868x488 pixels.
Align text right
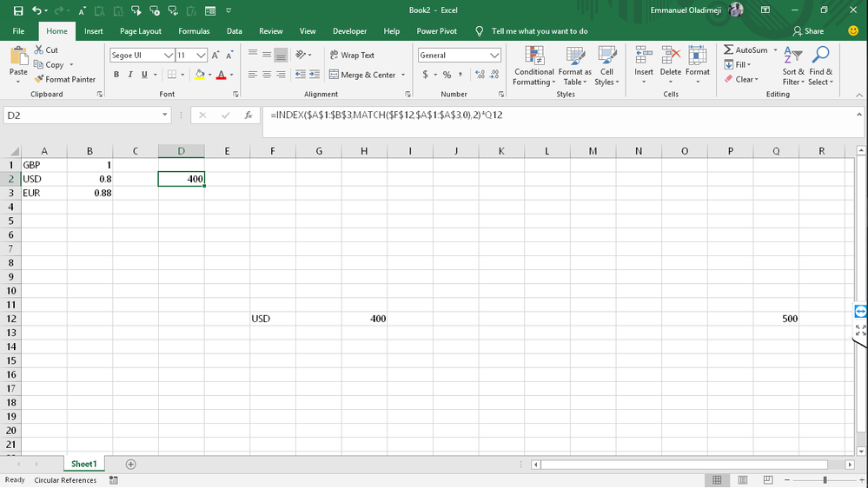(281, 74)
